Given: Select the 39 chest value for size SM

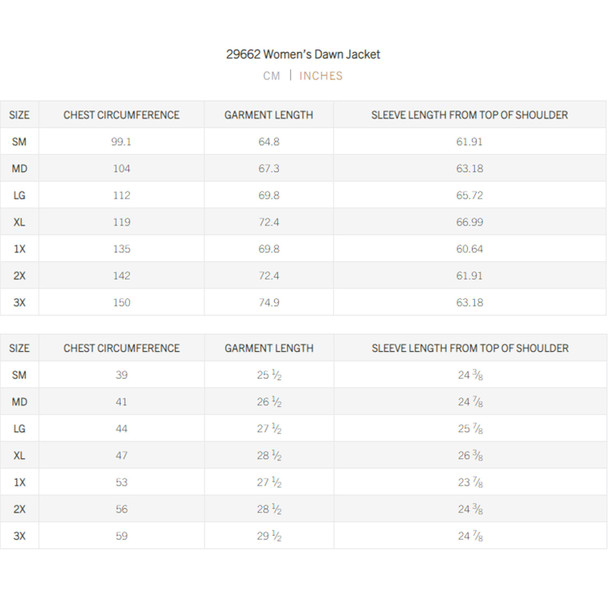Looking at the screenshot, I should (121, 375).
